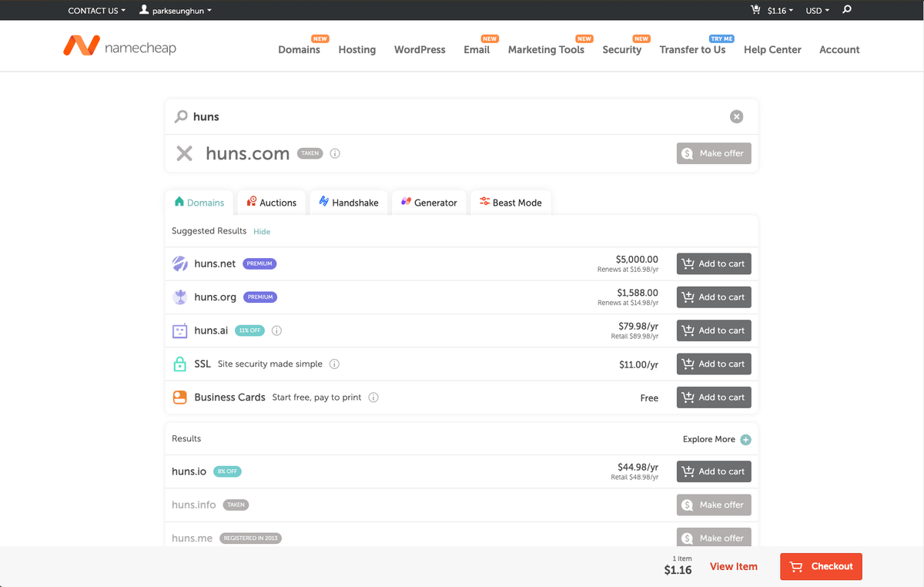The height and width of the screenshot is (587, 924).
Task: Open the Account menu
Action: click(x=839, y=49)
